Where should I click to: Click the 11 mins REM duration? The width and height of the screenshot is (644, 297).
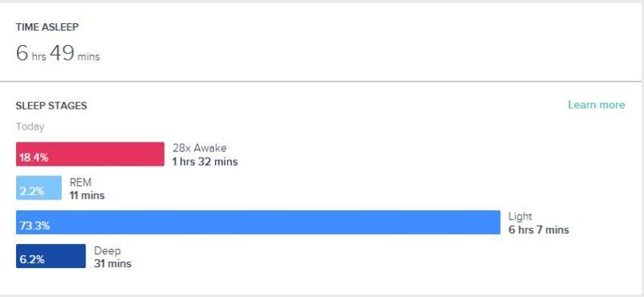[87, 195]
